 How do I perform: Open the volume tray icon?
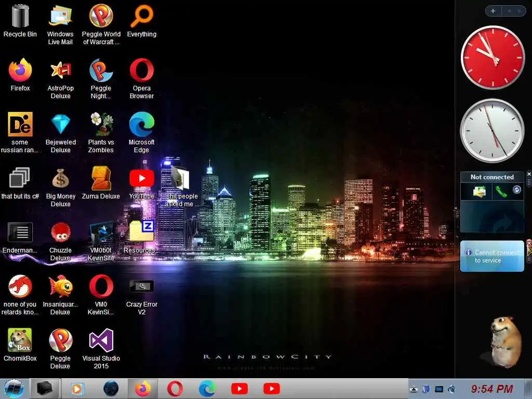click(x=451, y=389)
